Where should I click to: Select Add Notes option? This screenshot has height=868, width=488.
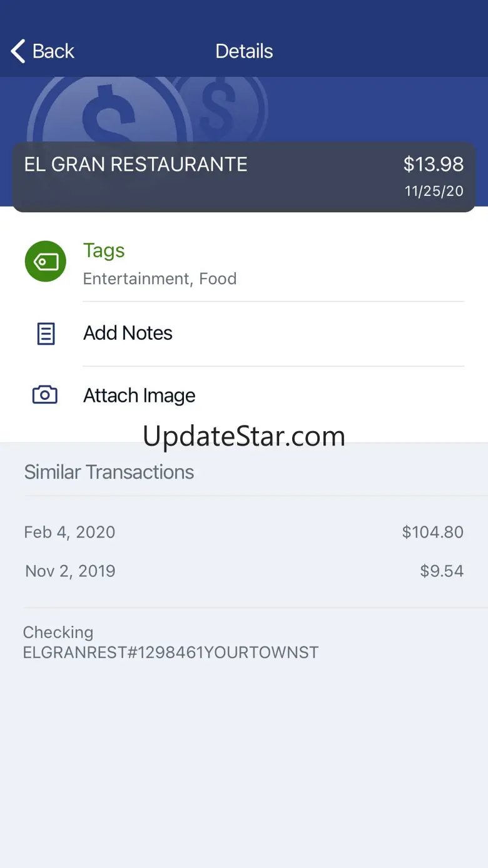128,333
